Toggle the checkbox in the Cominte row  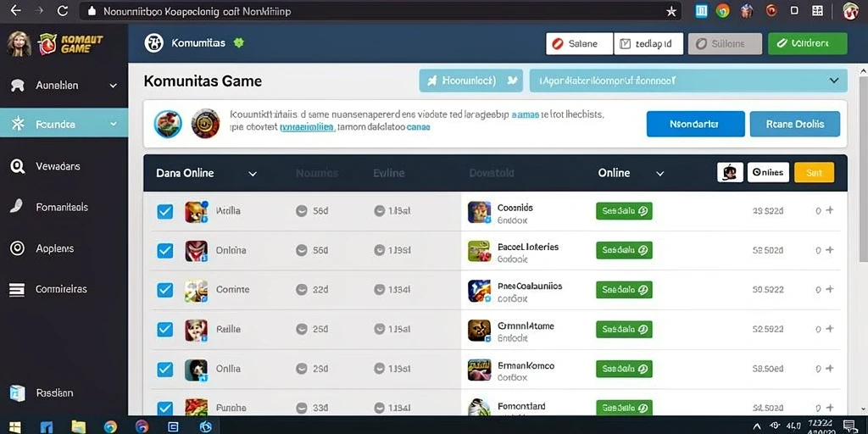click(x=165, y=290)
